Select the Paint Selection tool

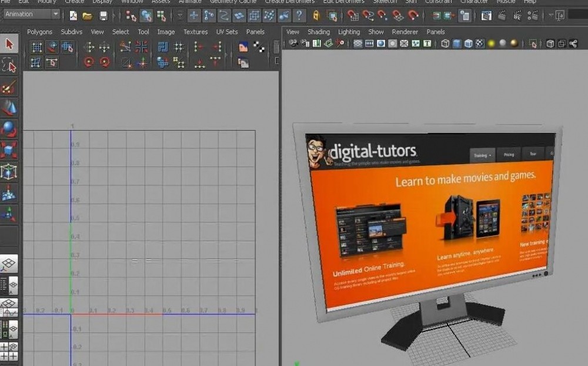click(9, 87)
